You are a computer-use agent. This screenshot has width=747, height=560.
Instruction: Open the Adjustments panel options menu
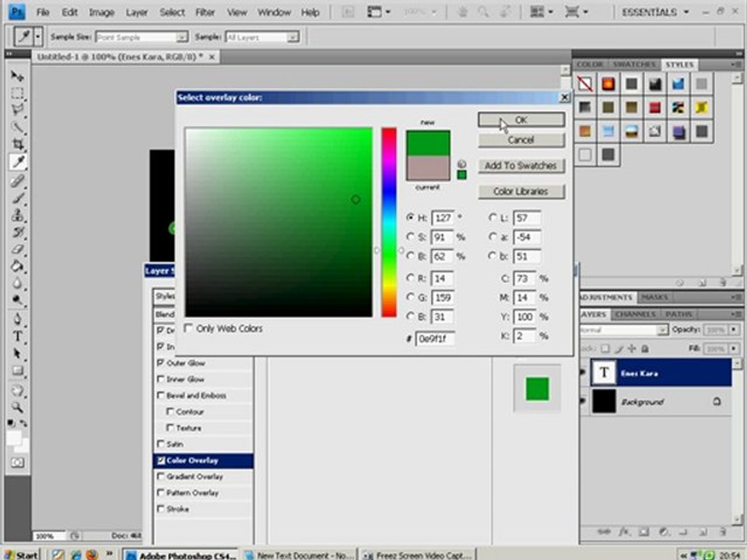tap(735, 297)
